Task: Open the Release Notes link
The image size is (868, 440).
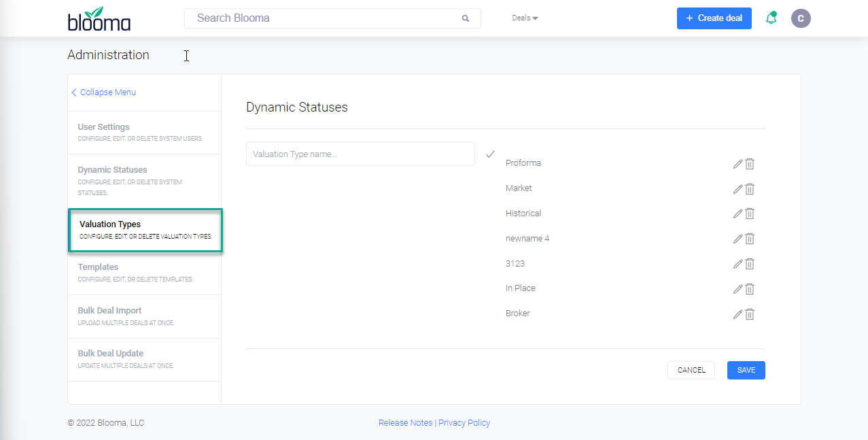Action: (x=405, y=423)
